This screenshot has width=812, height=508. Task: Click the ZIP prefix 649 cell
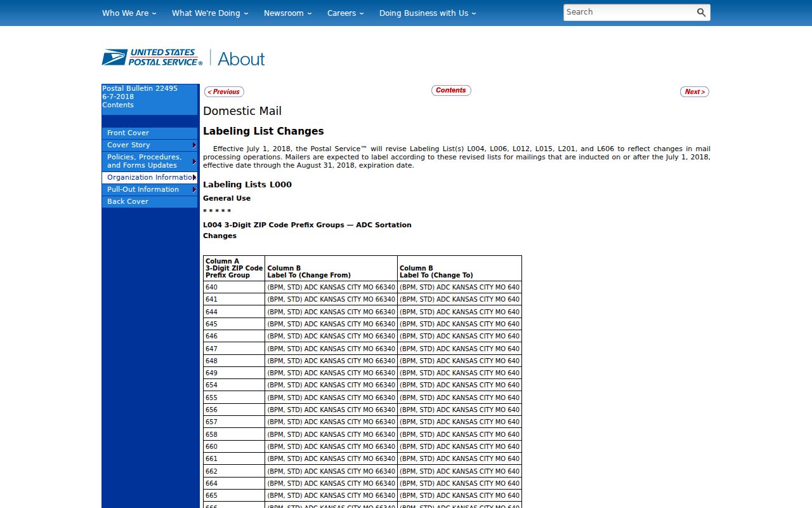(x=234, y=373)
